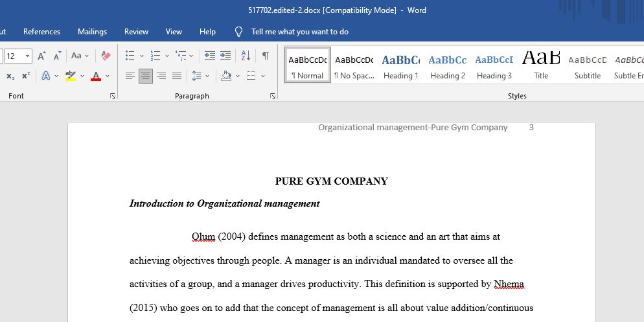Increase paragraph indent
Image resolution: width=644 pixels, height=322 pixels.
pyautogui.click(x=225, y=56)
